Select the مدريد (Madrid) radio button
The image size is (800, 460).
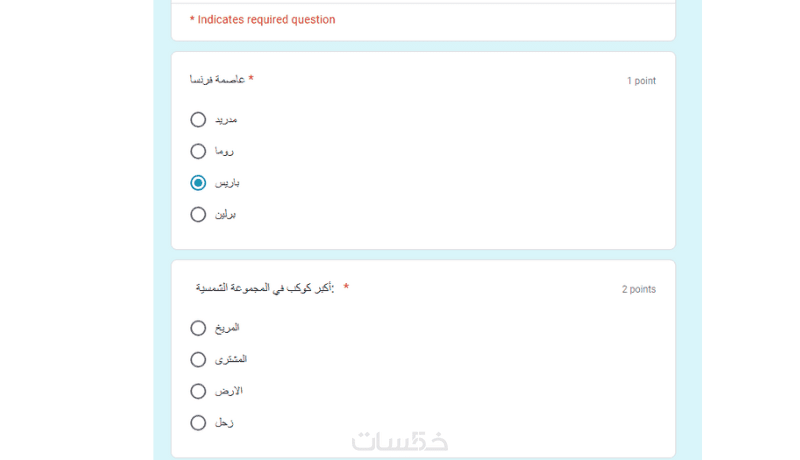(198, 120)
